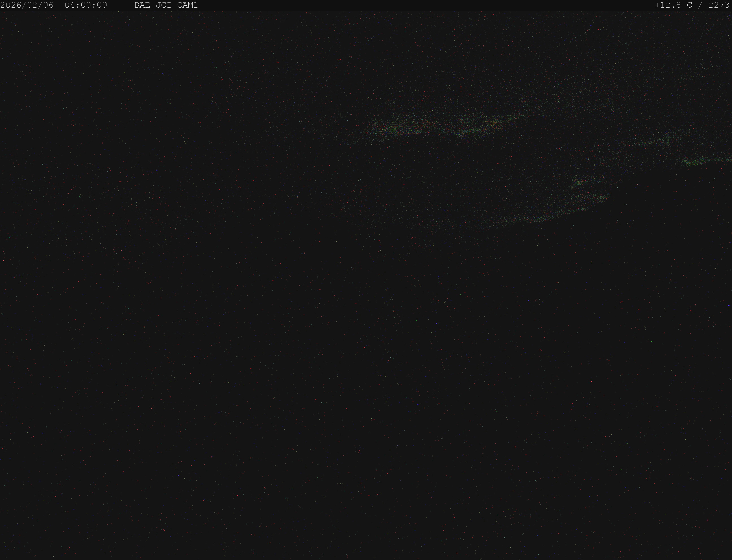
Task: Click the date 2026/02/06 in overlay
Action: (27, 5)
